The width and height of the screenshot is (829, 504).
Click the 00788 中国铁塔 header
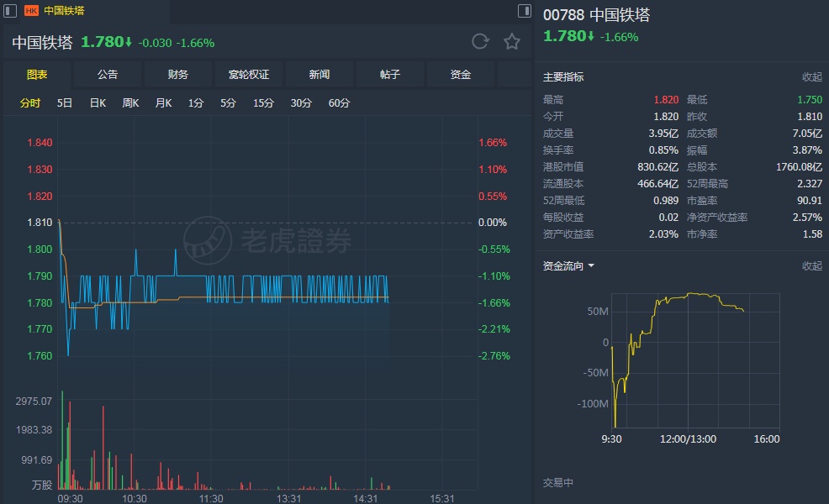(596, 15)
